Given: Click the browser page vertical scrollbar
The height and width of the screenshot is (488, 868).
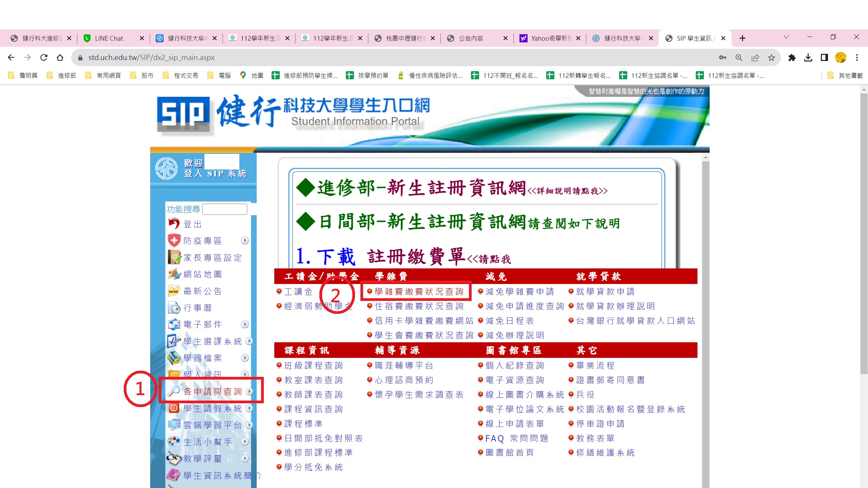Looking at the screenshot, I should click(864, 234).
